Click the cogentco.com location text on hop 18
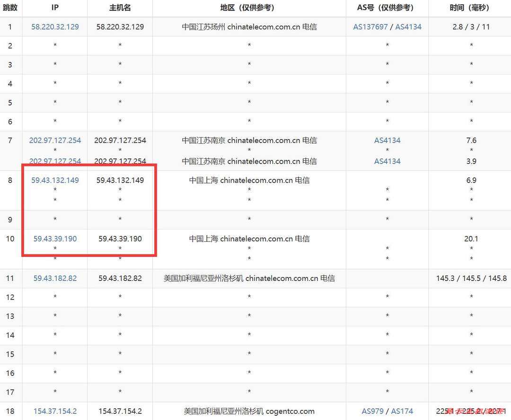The height and width of the screenshot is (420, 511). [x=249, y=411]
